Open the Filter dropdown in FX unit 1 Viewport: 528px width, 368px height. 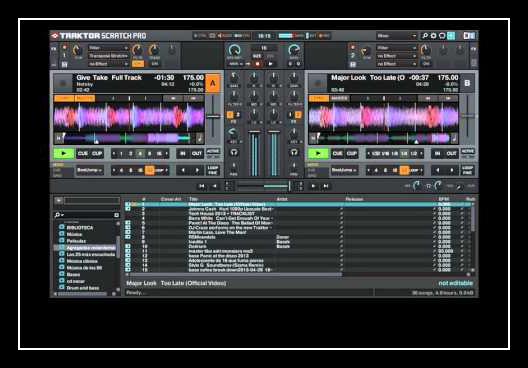[108, 48]
